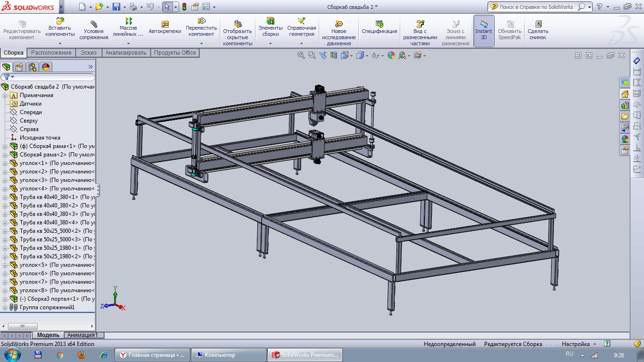644x362 pixels.
Task: Create Exploded View (Вид с разнесенными частями)
Action: tap(420, 32)
